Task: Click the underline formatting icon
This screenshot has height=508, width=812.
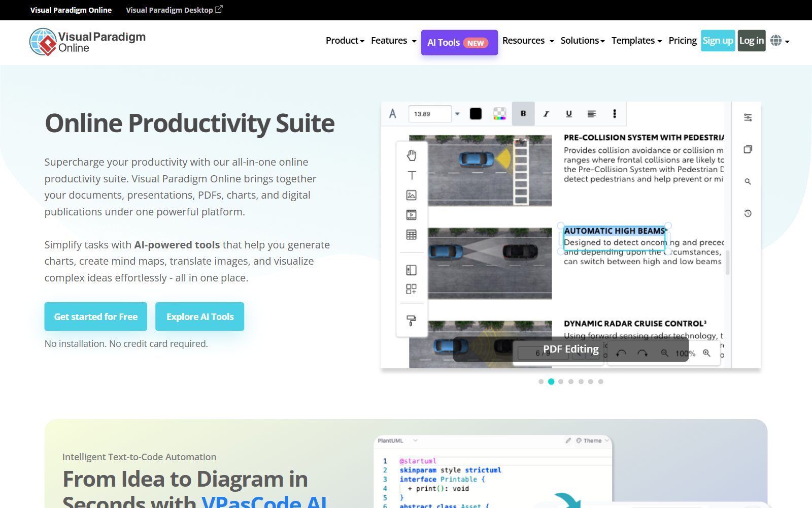Action: [569, 114]
